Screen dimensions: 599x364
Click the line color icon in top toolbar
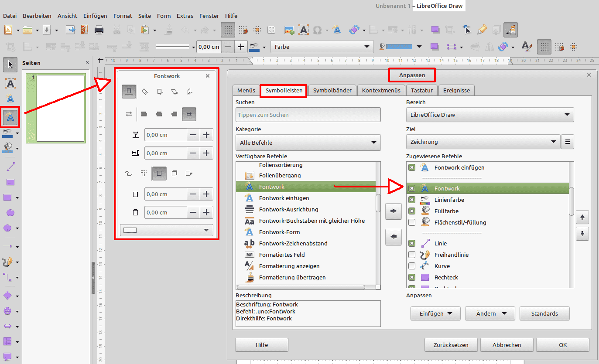click(x=253, y=47)
